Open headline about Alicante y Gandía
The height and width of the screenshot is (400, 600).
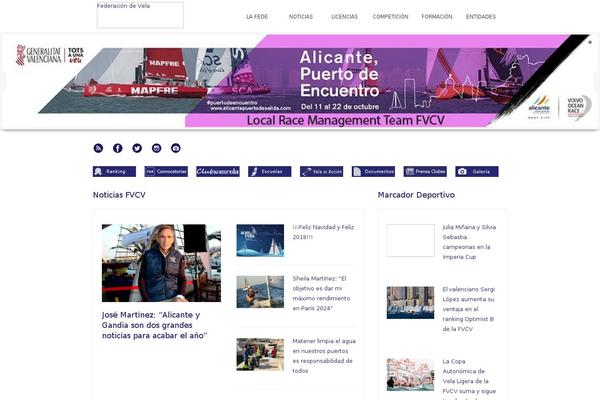[155, 325]
